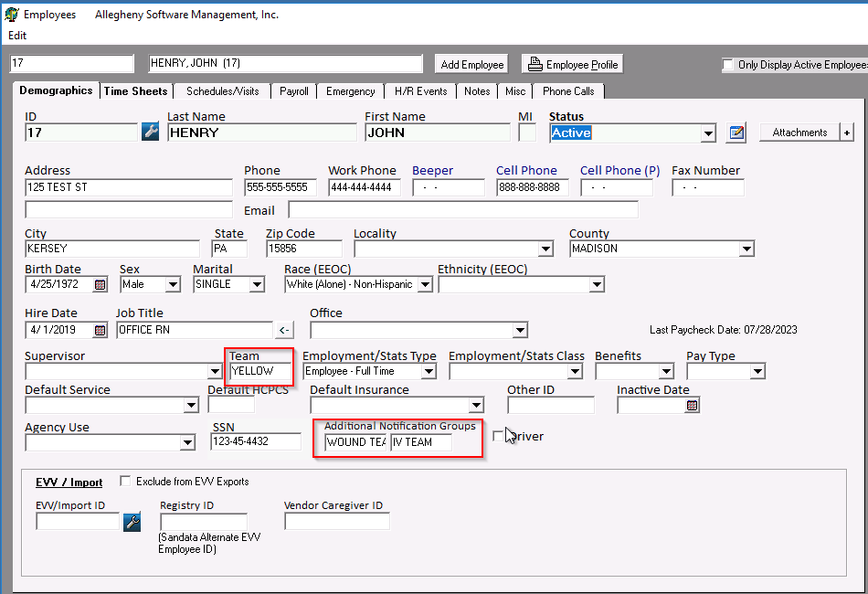Click the SSN input field
868x594 pixels.
(256, 441)
